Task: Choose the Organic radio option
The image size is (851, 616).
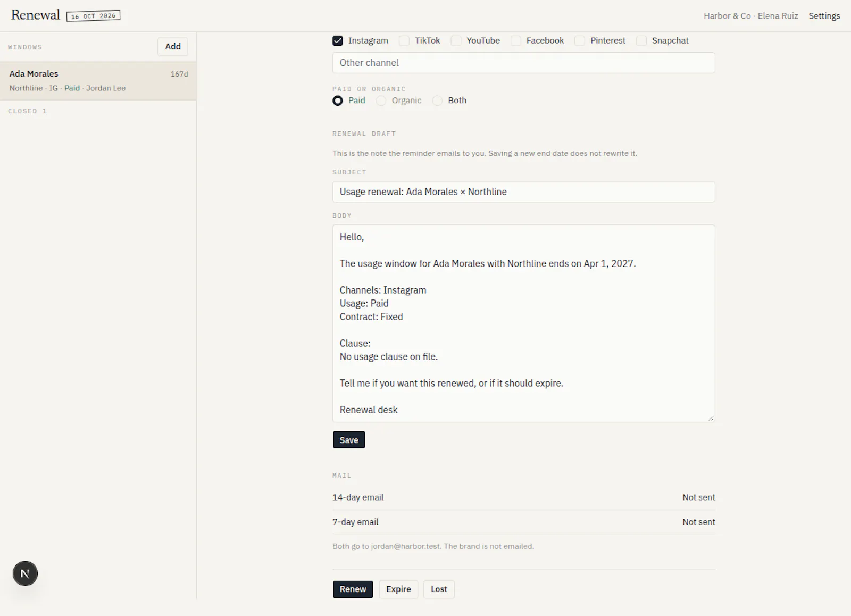Action: tap(381, 101)
